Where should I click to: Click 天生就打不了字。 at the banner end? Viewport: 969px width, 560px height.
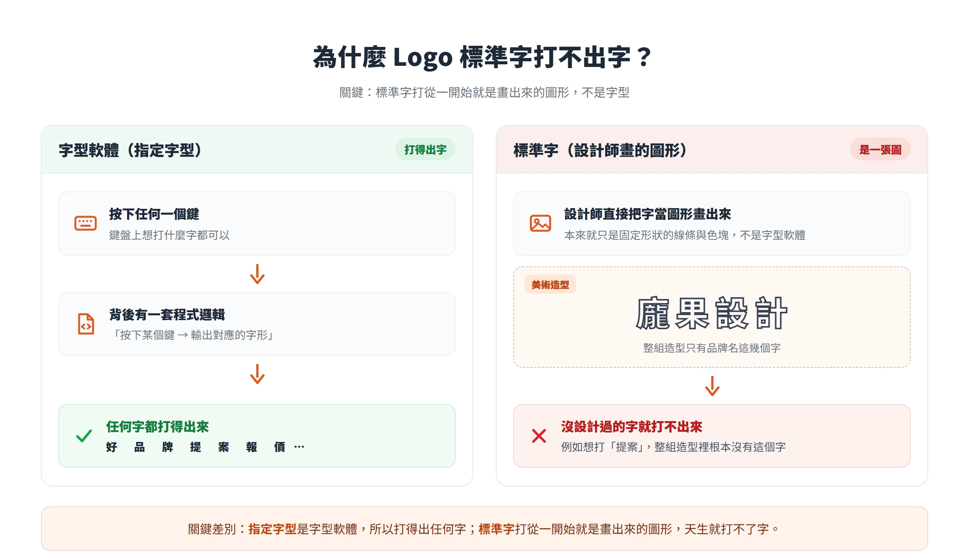pyautogui.click(x=732, y=529)
